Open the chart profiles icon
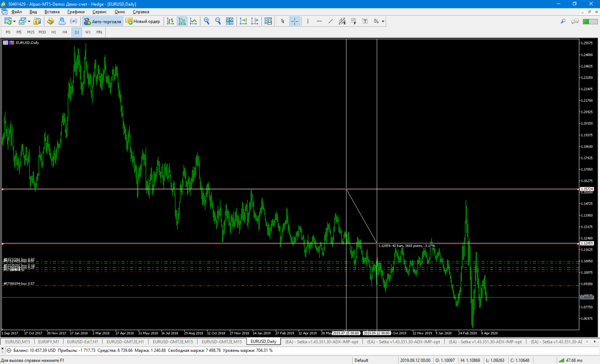This screenshot has width=600, height=364. pos(22,21)
